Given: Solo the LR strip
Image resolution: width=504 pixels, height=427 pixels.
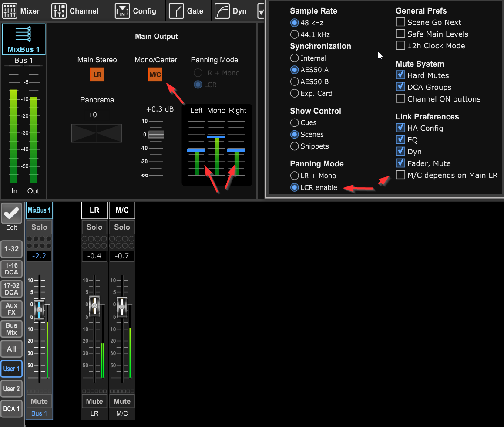Looking at the screenshot, I should [94, 227].
